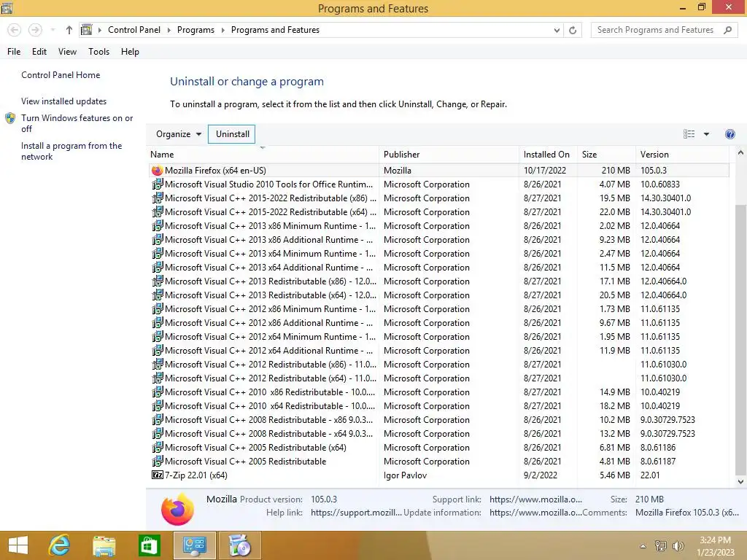This screenshot has width=747, height=560.
Task: Select Microsoft Visual C++ 2015-2022 Redistributable (x86)
Action: coord(439,198)
